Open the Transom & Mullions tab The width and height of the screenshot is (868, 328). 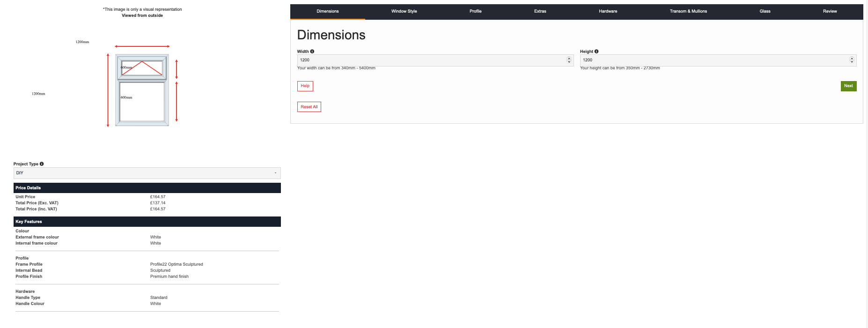pyautogui.click(x=688, y=11)
